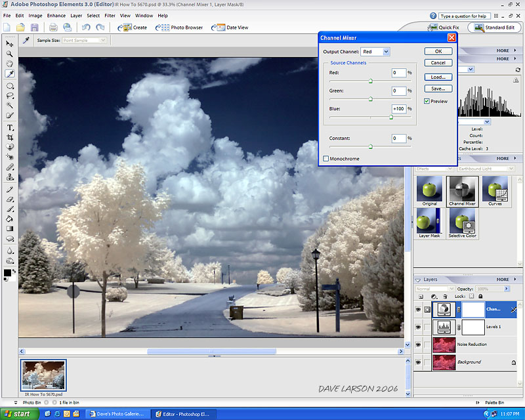Viewport: 525px width, 420px height.
Task: Click the Save... button in Channel Mixer
Action: pyautogui.click(x=438, y=89)
